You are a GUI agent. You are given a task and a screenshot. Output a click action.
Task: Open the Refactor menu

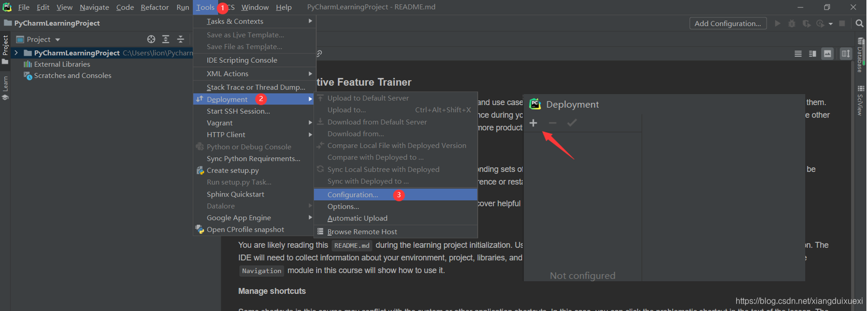[155, 7]
